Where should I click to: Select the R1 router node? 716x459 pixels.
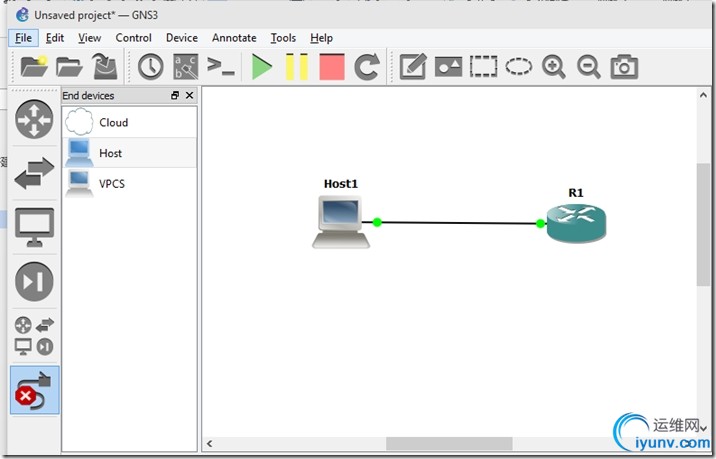tap(576, 223)
